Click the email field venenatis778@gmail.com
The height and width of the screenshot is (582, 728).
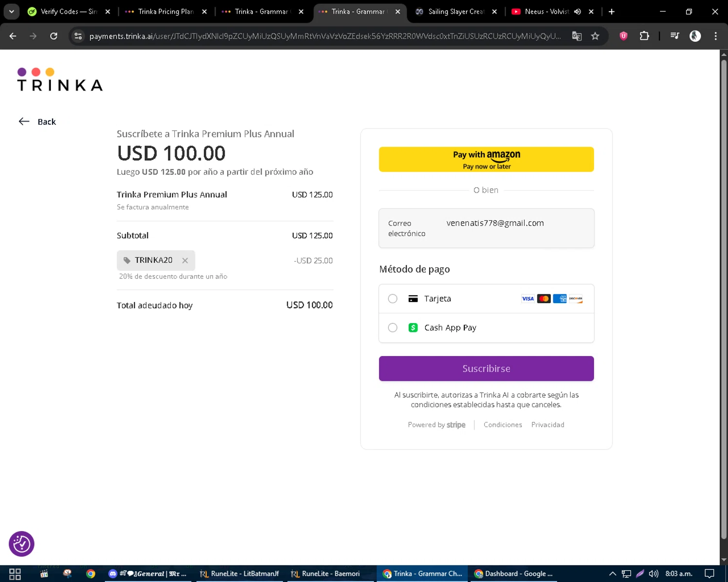tap(486, 228)
